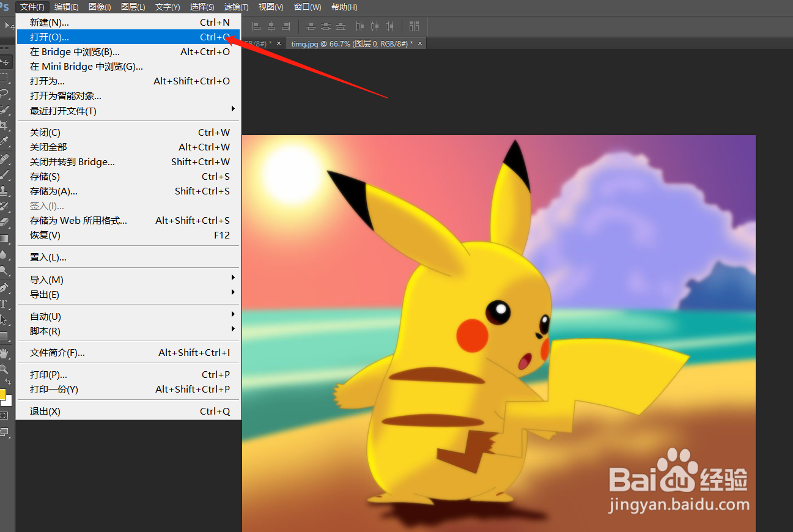
Task: Choose 关闭并转到 Bridge...
Action: point(129,161)
